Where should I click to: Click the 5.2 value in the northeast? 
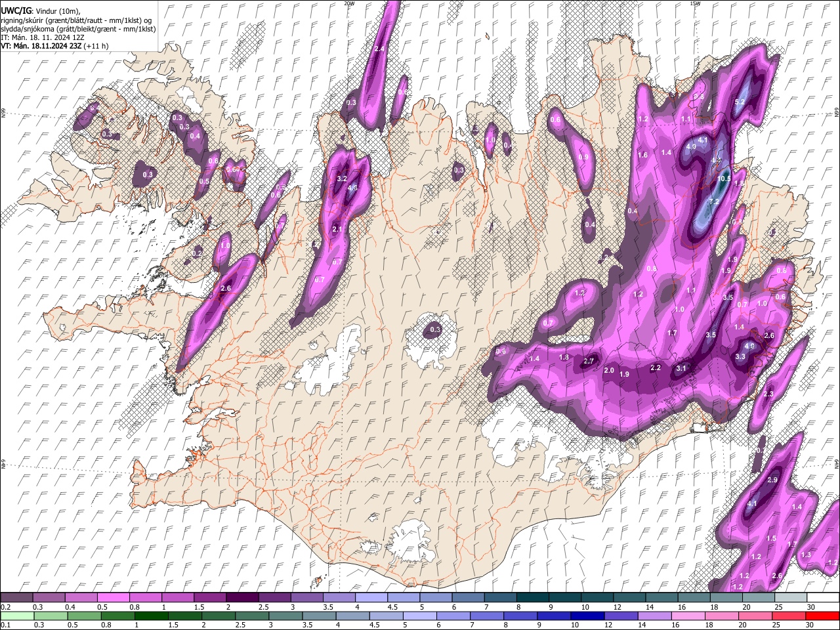click(740, 102)
